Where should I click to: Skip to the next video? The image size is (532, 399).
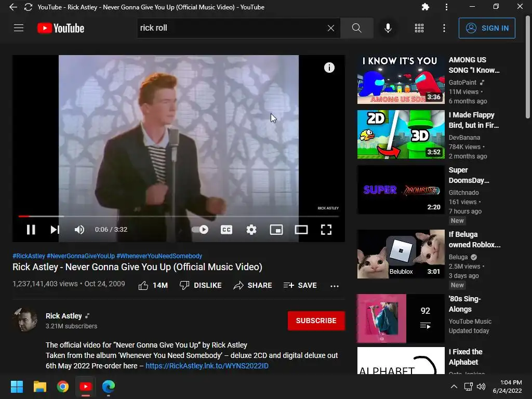(55, 230)
